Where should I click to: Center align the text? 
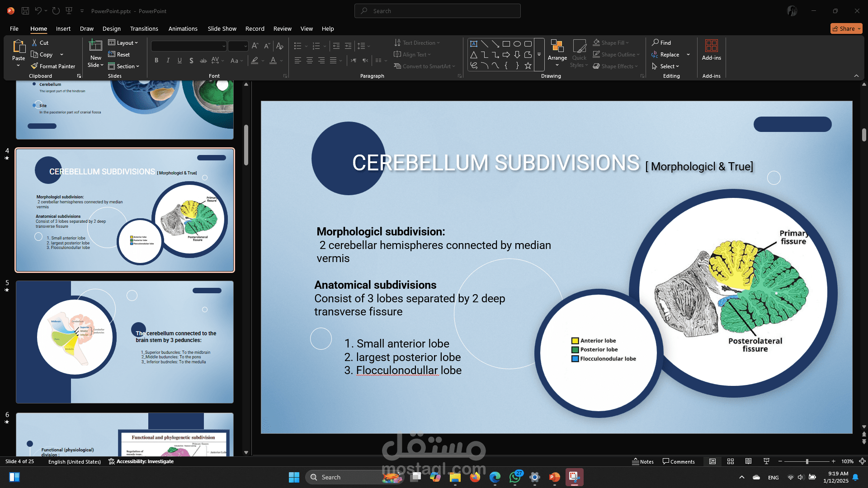[310, 60]
